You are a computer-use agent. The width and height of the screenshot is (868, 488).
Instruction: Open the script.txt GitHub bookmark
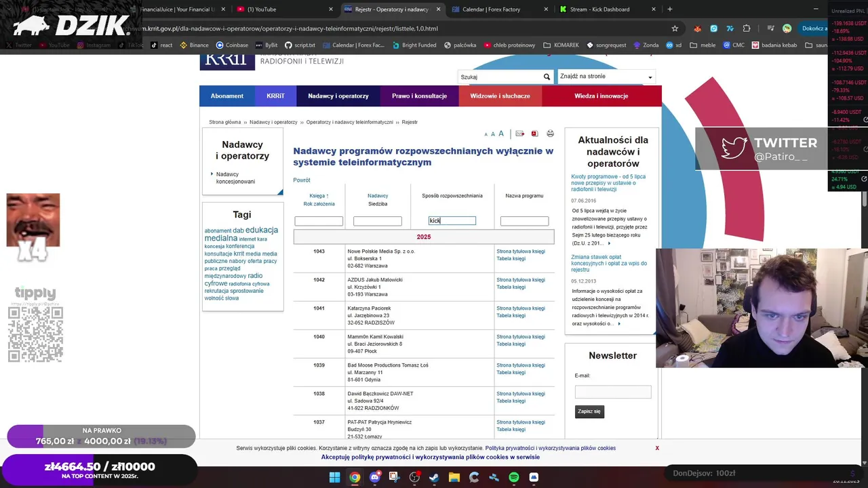click(300, 45)
